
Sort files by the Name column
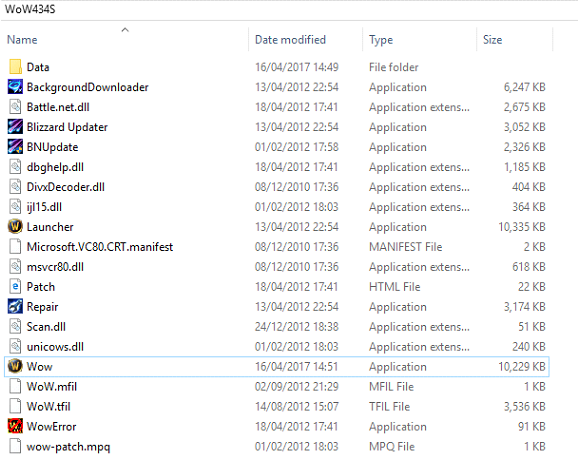click(x=22, y=40)
